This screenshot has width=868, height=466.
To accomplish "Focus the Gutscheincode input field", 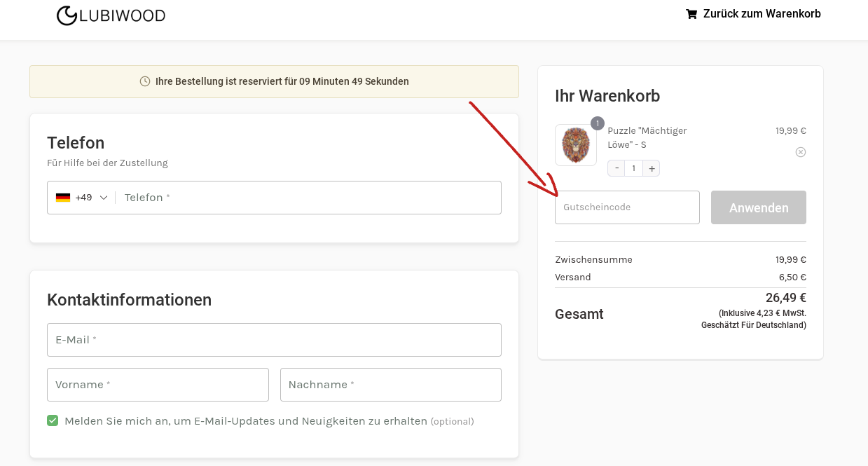I will tap(627, 207).
